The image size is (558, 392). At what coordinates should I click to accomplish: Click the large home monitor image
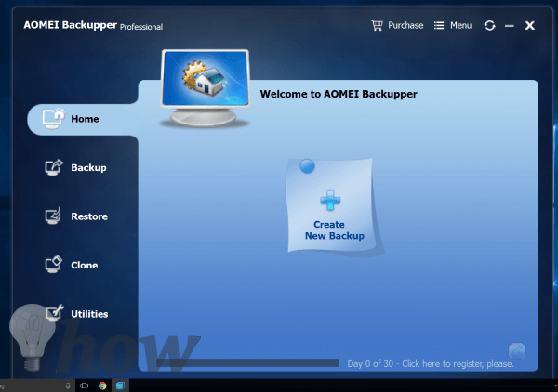pos(206,88)
